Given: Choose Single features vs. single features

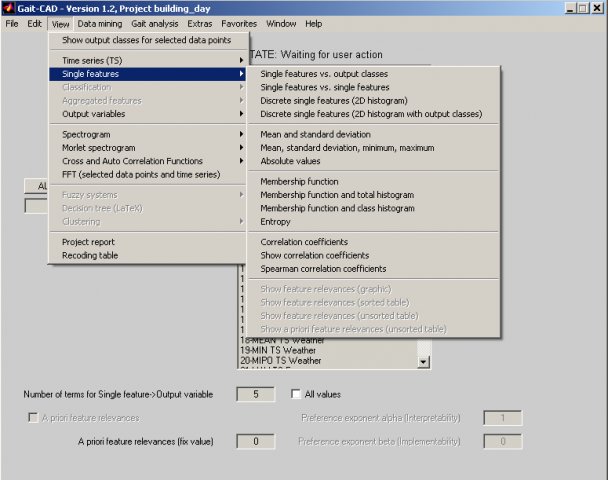Looking at the screenshot, I should tap(373, 87).
